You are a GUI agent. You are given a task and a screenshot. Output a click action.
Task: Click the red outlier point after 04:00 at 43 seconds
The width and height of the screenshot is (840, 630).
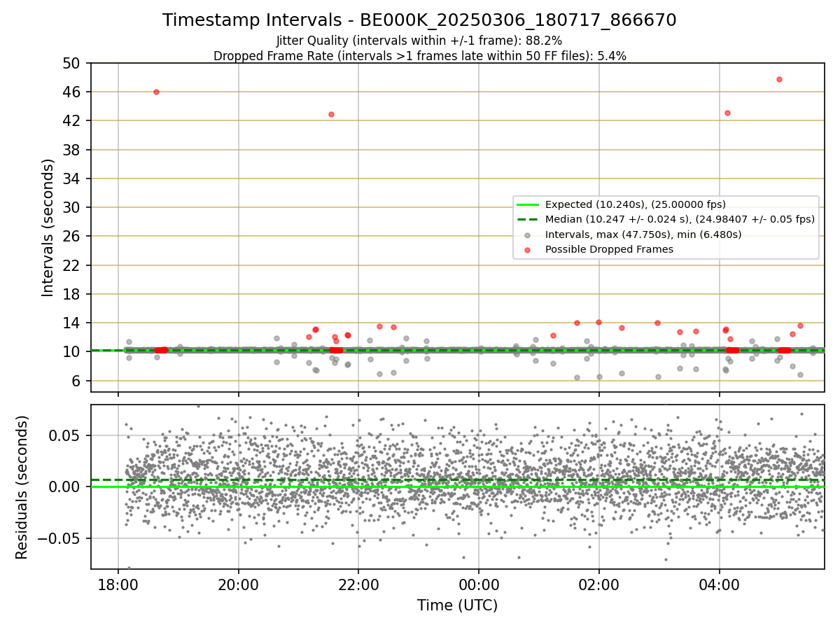pyautogui.click(x=727, y=113)
